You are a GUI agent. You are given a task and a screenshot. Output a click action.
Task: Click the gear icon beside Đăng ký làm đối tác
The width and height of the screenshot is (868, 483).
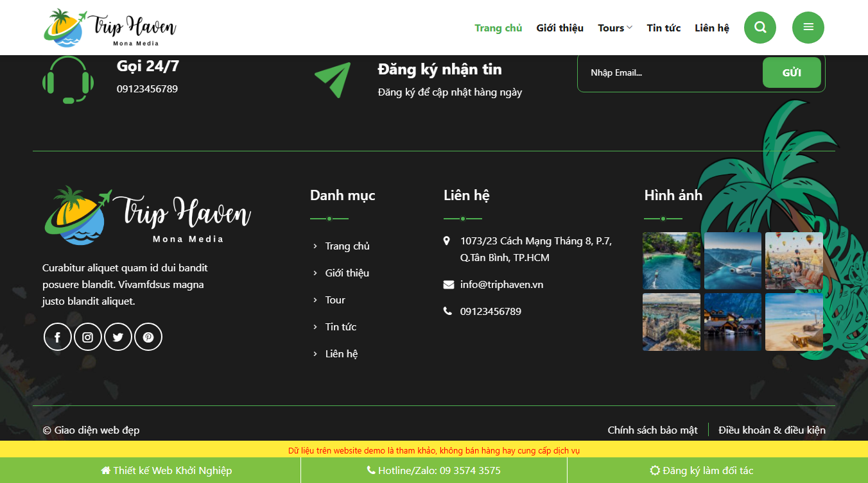coord(655,471)
